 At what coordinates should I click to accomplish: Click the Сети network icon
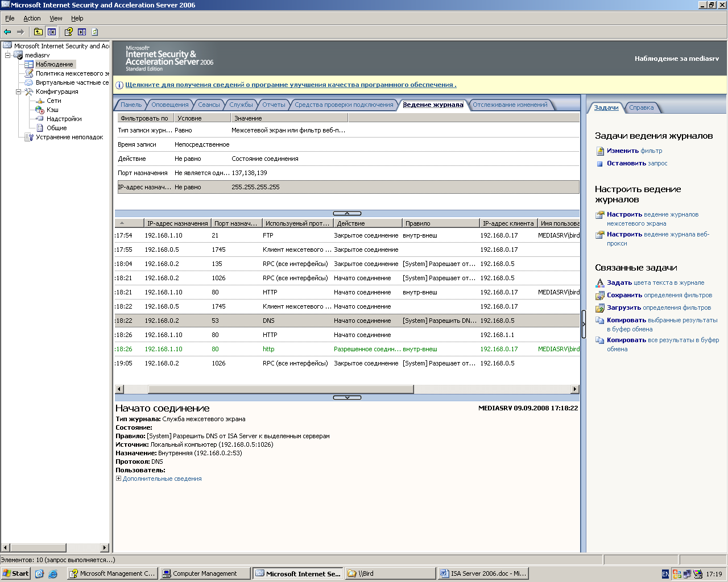click(40, 101)
